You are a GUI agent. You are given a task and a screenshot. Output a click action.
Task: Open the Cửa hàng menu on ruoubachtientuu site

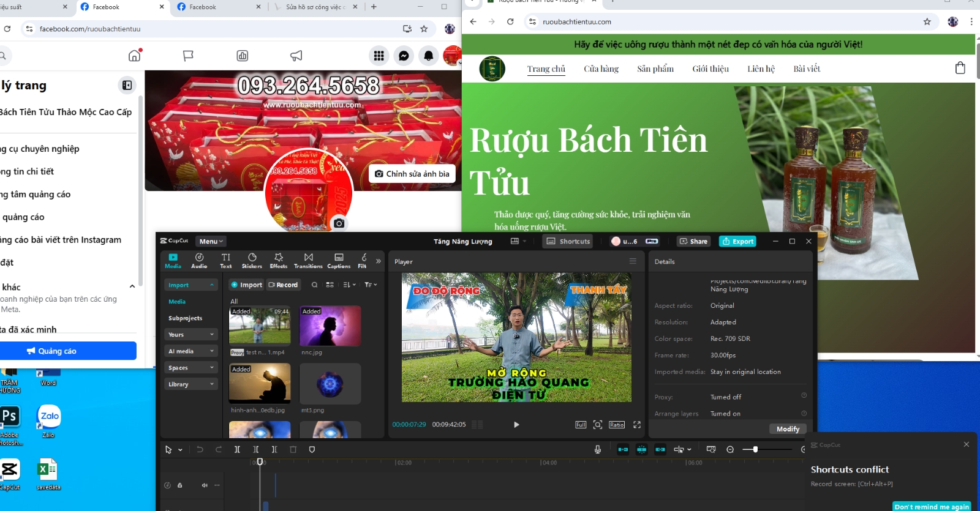click(x=601, y=69)
